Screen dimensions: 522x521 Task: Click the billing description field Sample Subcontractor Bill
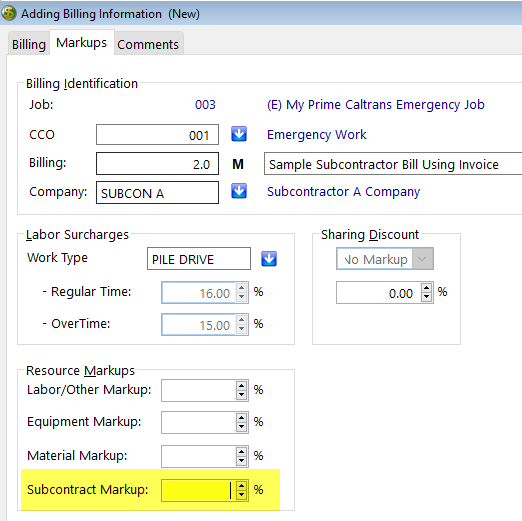393,164
